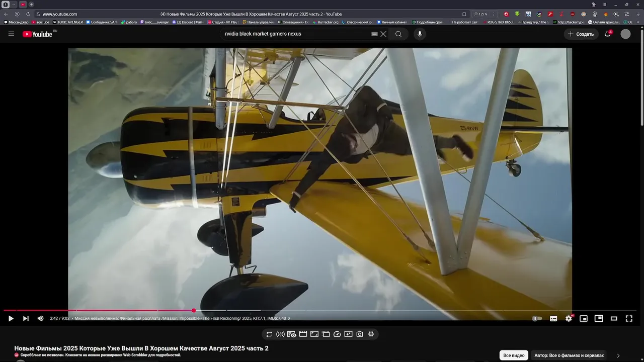Open Онлайн трансляция bookmark
Viewport: 644px width, 362px height.
point(604,22)
